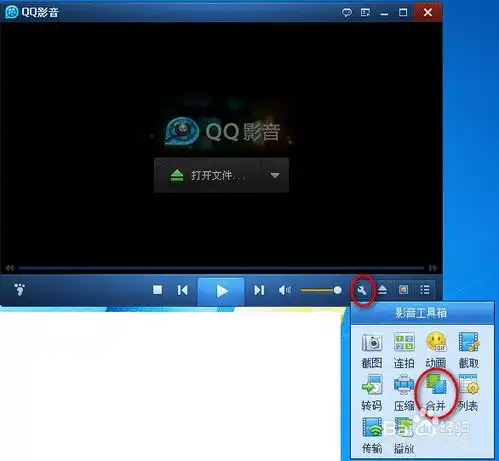Click the eject open-file icon in control bar
499x461 pixels.
(383, 290)
